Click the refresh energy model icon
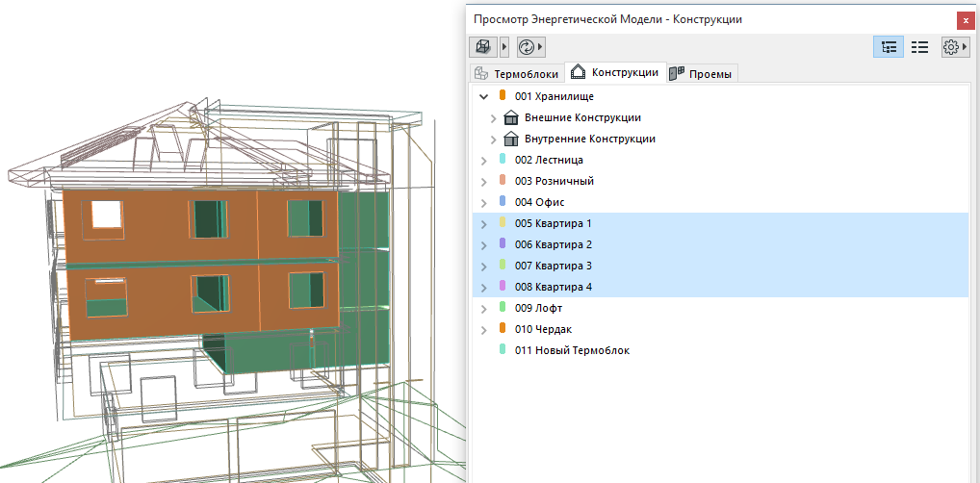The height and width of the screenshot is (483, 980). point(526,47)
